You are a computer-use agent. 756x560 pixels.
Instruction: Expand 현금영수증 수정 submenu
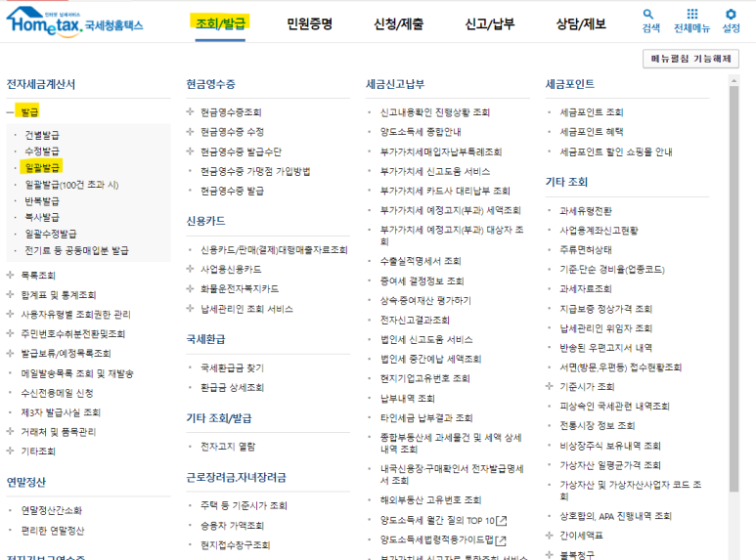[x=190, y=132]
